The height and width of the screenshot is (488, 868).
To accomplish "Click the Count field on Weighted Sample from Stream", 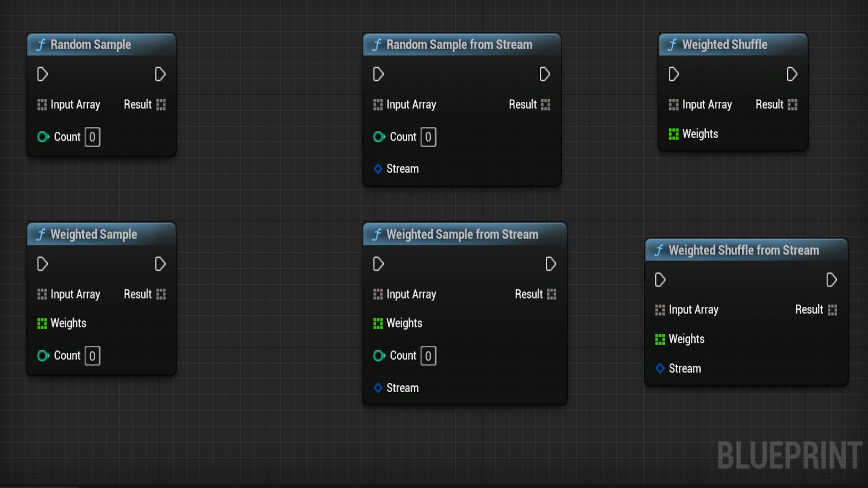I will point(428,355).
